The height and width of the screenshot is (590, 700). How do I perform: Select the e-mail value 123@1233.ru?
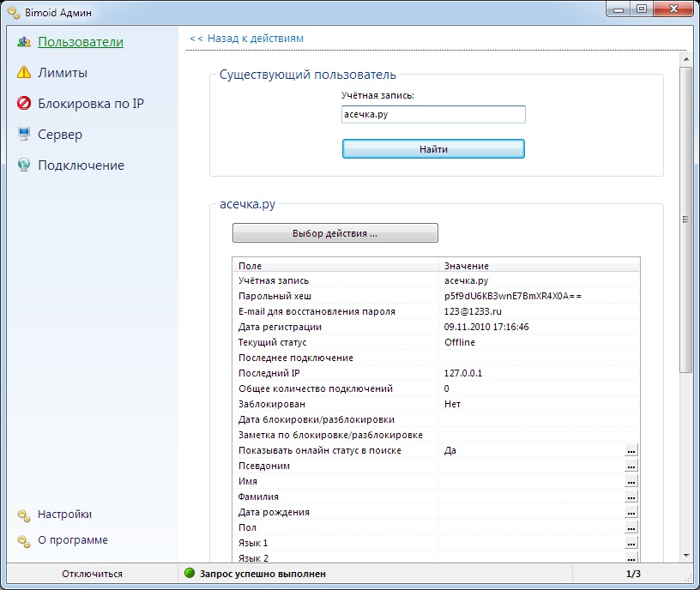(x=473, y=311)
